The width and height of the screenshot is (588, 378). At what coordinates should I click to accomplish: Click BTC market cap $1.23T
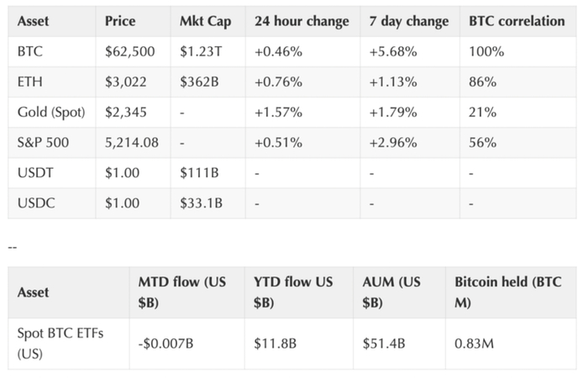pos(202,51)
